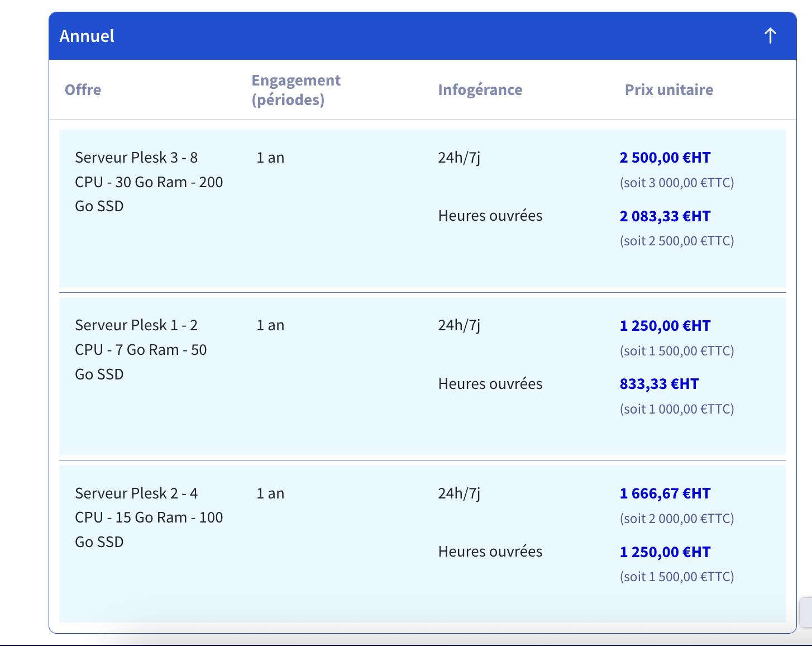Click (soit 2 000,00 €TTC) price
Image resolution: width=812 pixels, height=646 pixels.
677,519
